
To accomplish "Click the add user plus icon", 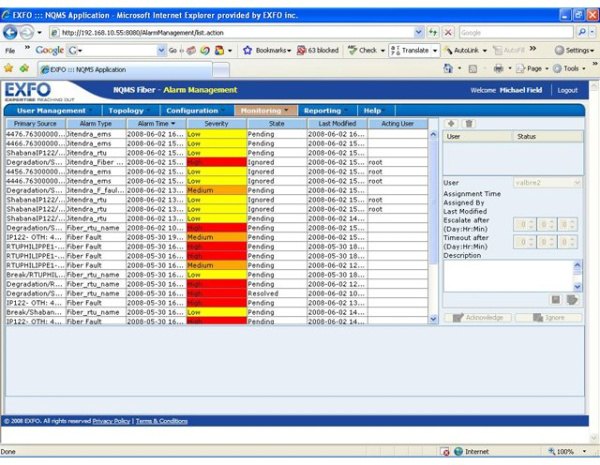I will (452, 123).
